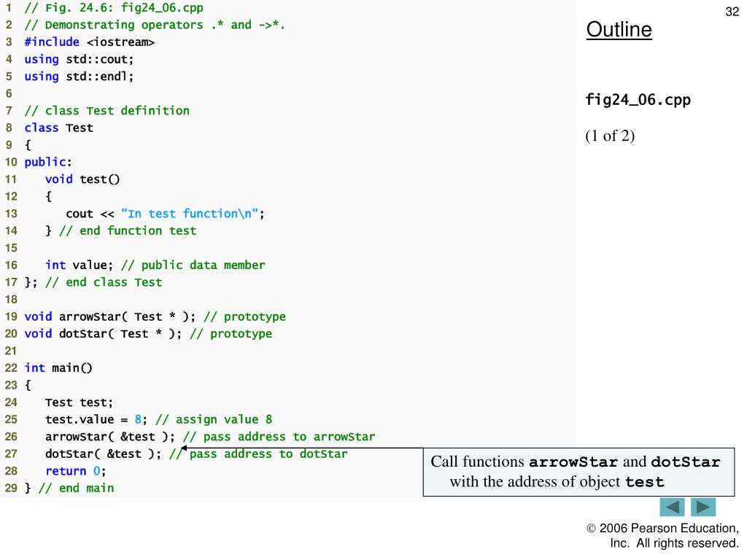Click the 'return 0;' statement

click(76, 470)
